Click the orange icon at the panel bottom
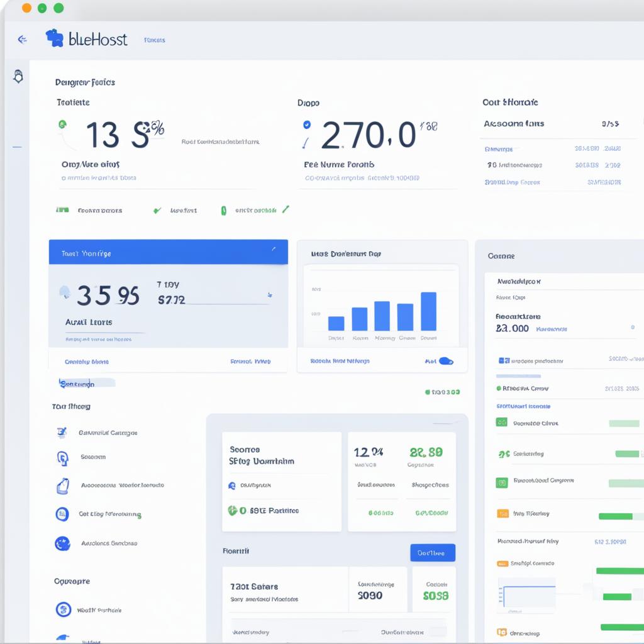The image size is (644, 644). 502,632
